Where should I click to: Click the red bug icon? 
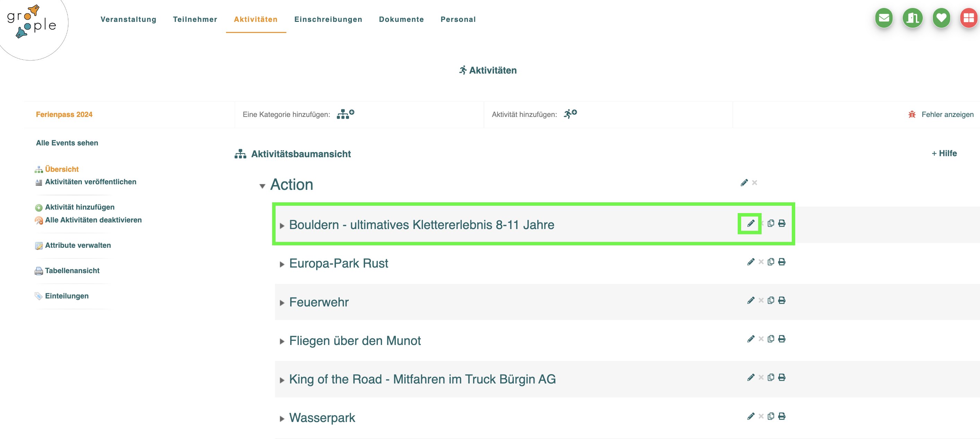coord(912,114)
